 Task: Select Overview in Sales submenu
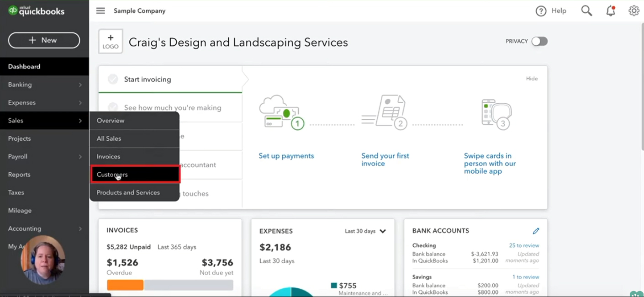pos(134,121)
